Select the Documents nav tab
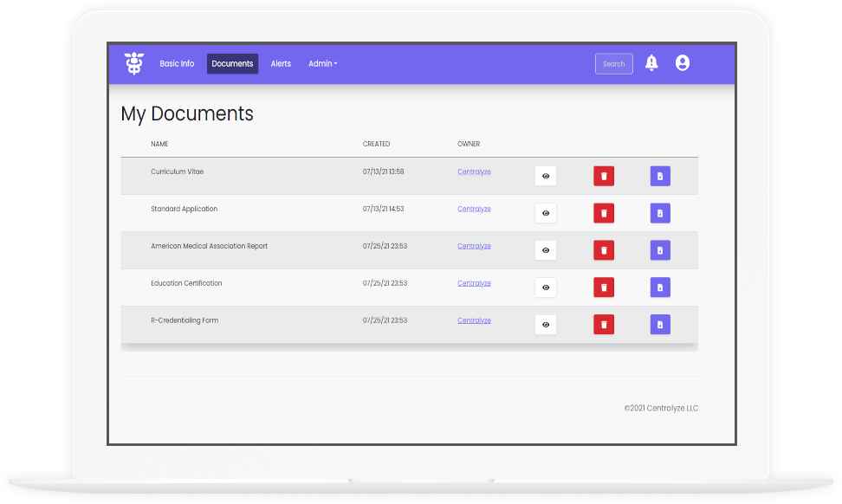This screenshot has height=504, width=842. 232,64
